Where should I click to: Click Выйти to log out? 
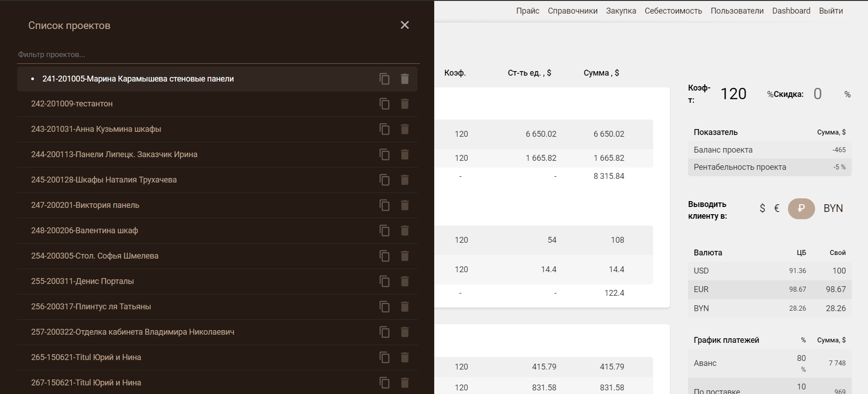(x=831, y=11)
